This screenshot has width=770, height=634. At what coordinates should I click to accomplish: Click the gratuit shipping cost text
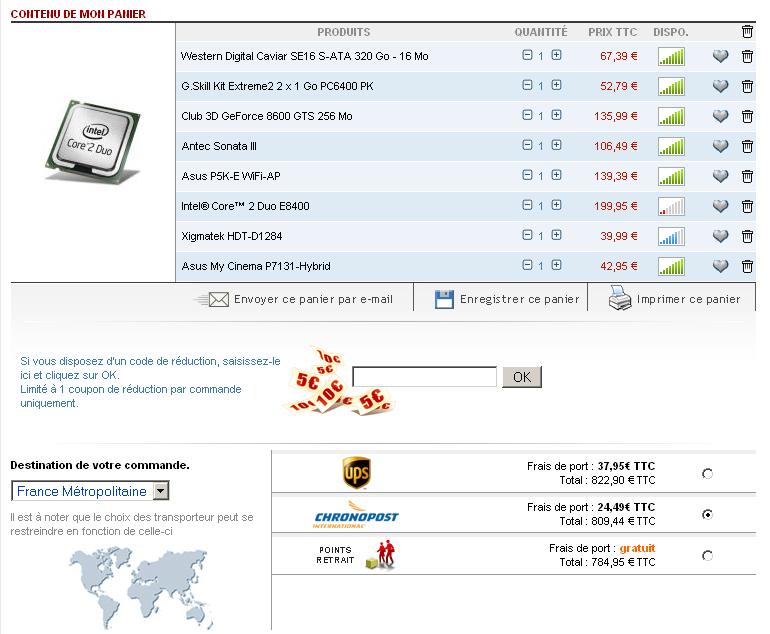[x=637, y=548]
